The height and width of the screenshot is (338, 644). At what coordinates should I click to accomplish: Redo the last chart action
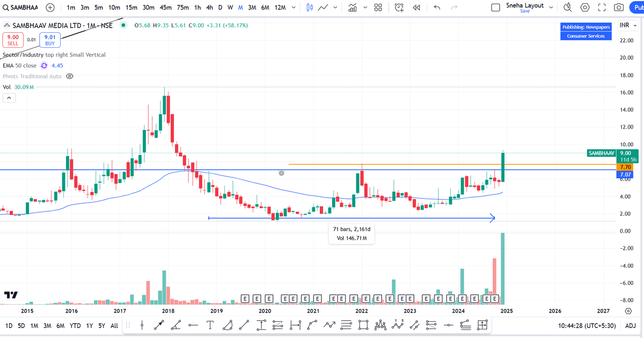click(455, 8)
